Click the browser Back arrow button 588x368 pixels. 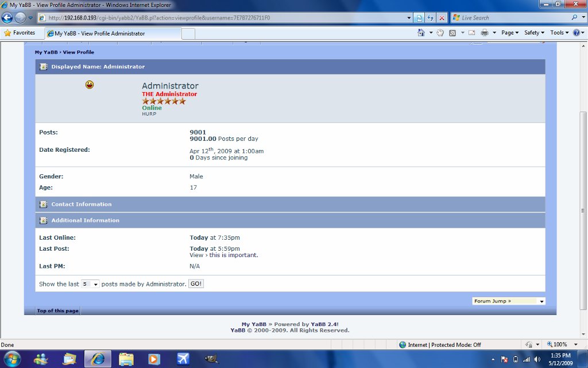pyautogui.click(x=7, y=17)
